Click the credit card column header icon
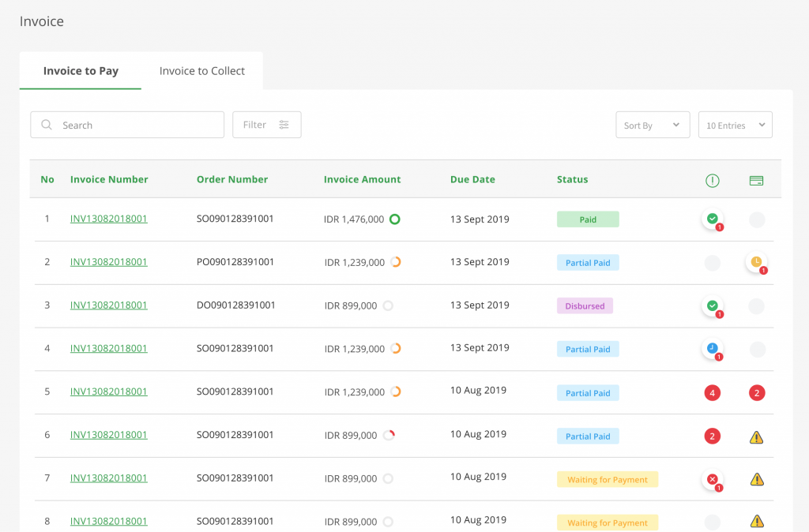The width and height of the screenshot is (809, 532). pos(756,181)
